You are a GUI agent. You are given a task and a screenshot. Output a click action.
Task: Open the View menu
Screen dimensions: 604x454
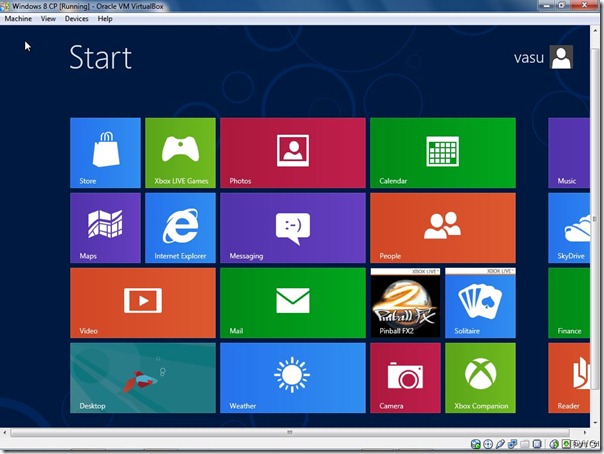[48, 18]
